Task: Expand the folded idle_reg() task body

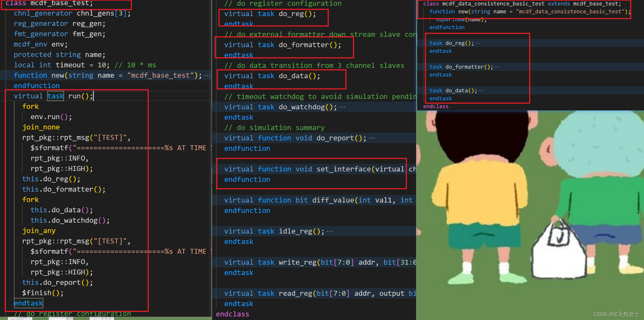Action: coord(330,231)
